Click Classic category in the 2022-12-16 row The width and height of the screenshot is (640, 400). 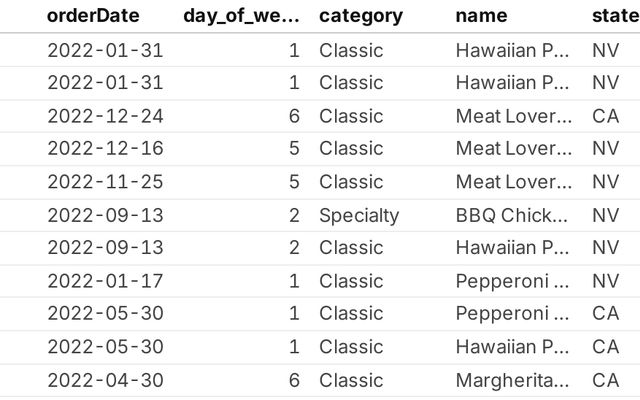point(351,149)
